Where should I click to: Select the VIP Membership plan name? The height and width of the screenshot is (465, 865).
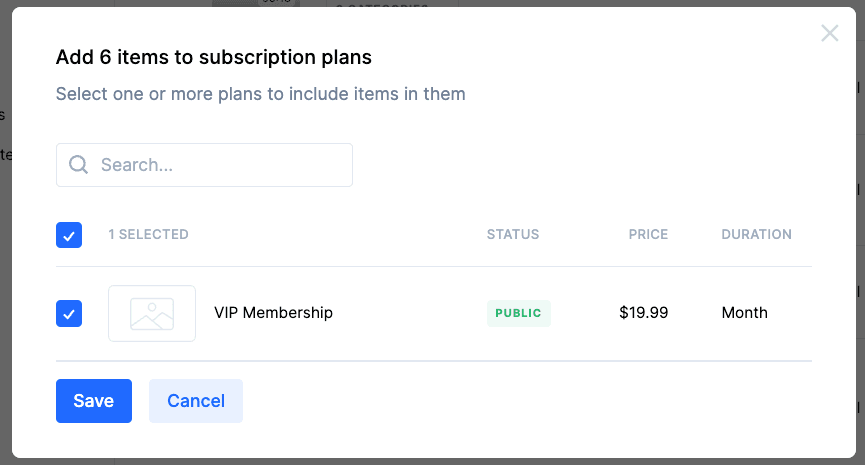273,313
